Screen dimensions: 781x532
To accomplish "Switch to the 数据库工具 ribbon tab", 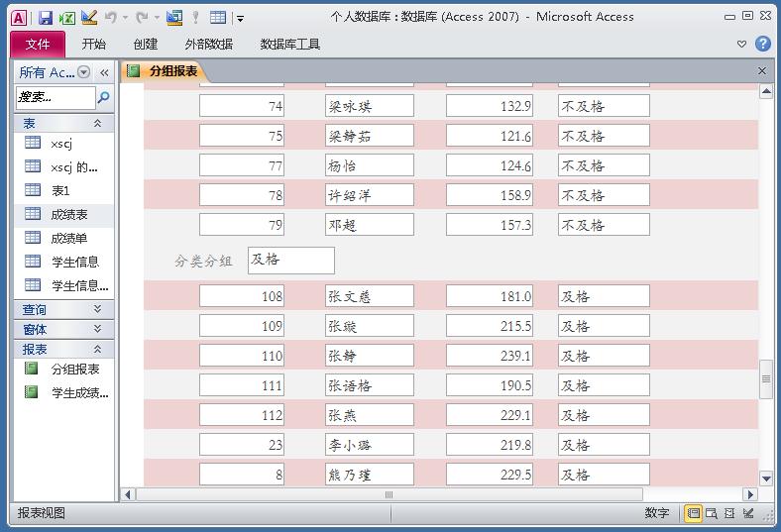I will pyautogui.click(x=289, y=45).
